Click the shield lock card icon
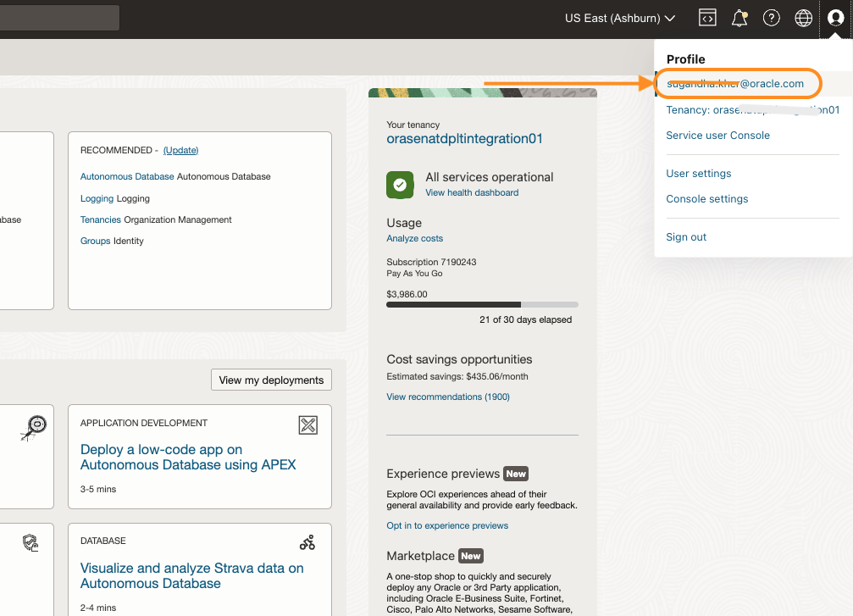 click(30, 542)
